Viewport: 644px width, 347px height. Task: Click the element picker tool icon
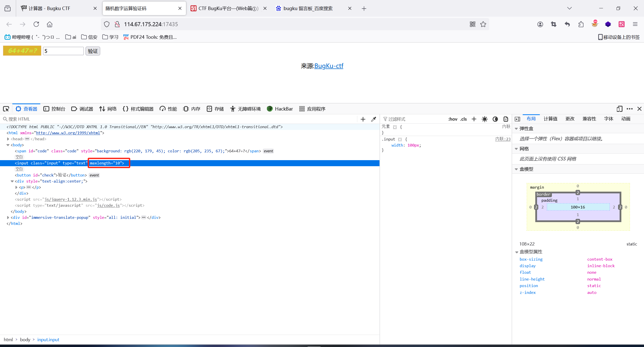(x=6, y=109)
